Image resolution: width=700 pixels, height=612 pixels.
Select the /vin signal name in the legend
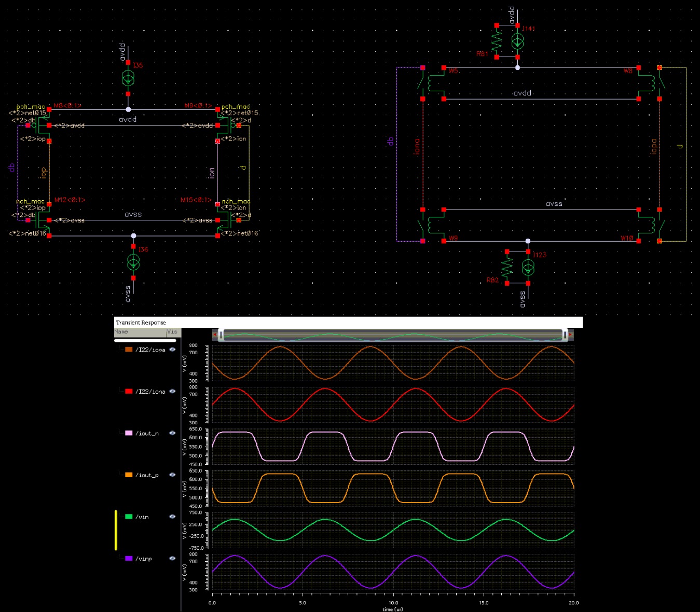click(x=142, y=517)
